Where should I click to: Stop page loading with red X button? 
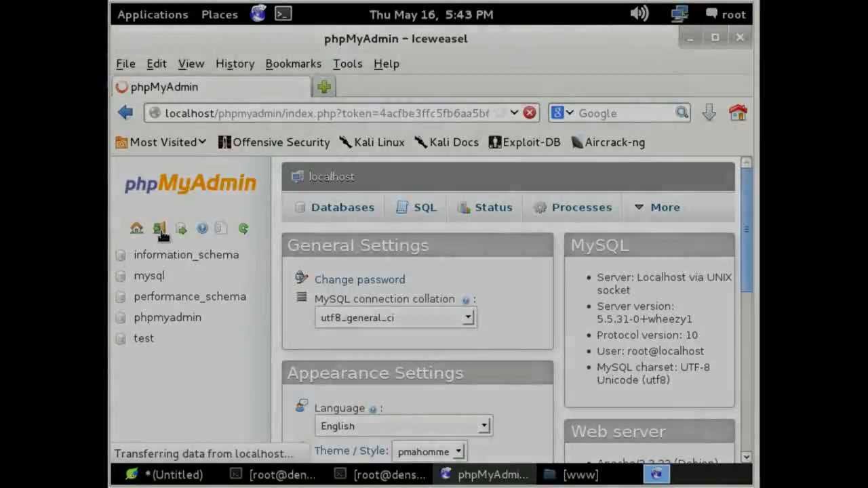(530, 113)
